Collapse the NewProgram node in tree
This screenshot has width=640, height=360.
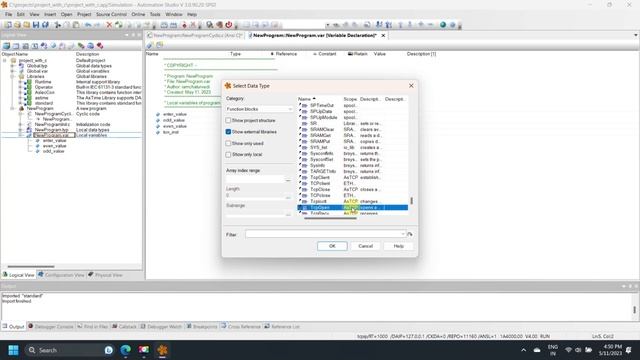click(12, 109)
